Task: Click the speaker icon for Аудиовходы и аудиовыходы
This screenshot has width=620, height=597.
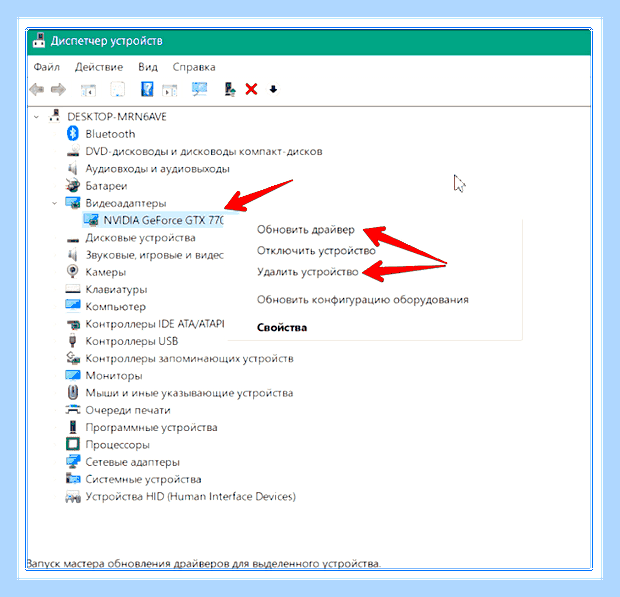Action: click(x=72, y=168)
